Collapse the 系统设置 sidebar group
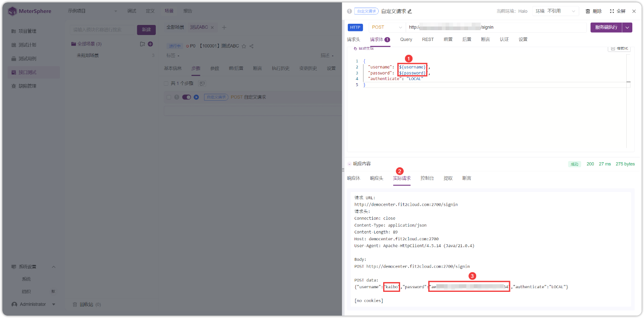 click(54, 267)
